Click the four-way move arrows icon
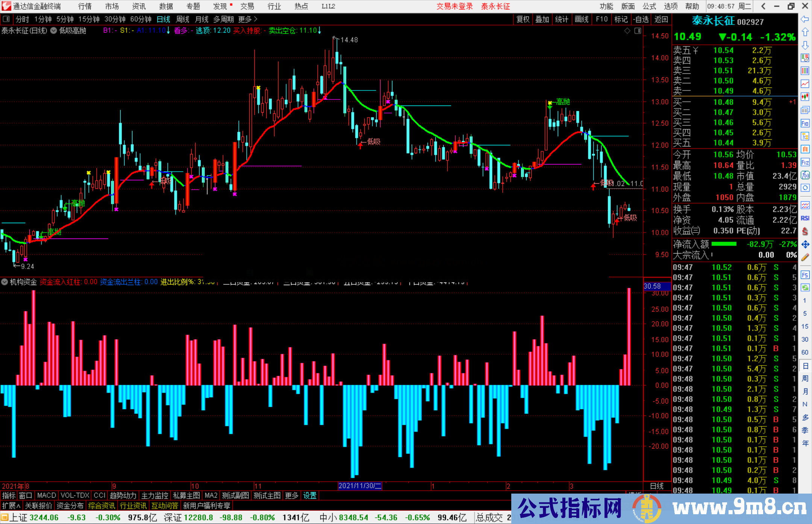The width and height of the screenshot is (812, 524). pyautogui.click(x=805, y=245)
